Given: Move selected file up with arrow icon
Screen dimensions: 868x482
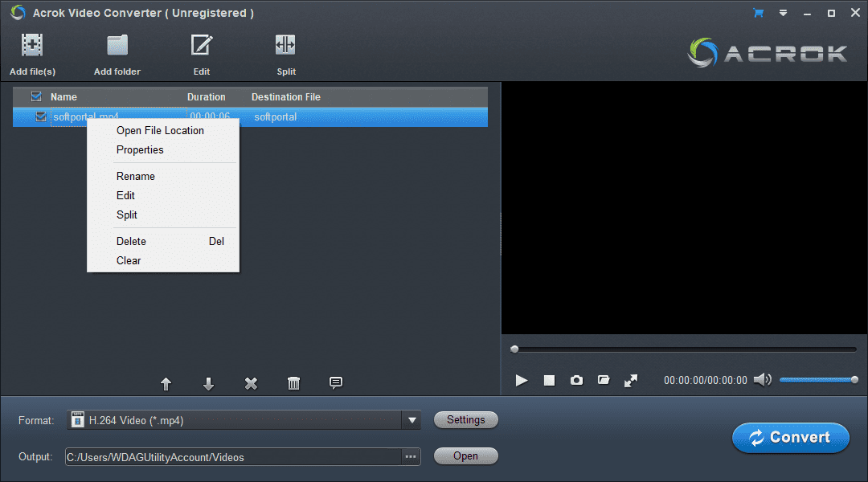Looking at the screenshot, I should pos(166,383).
